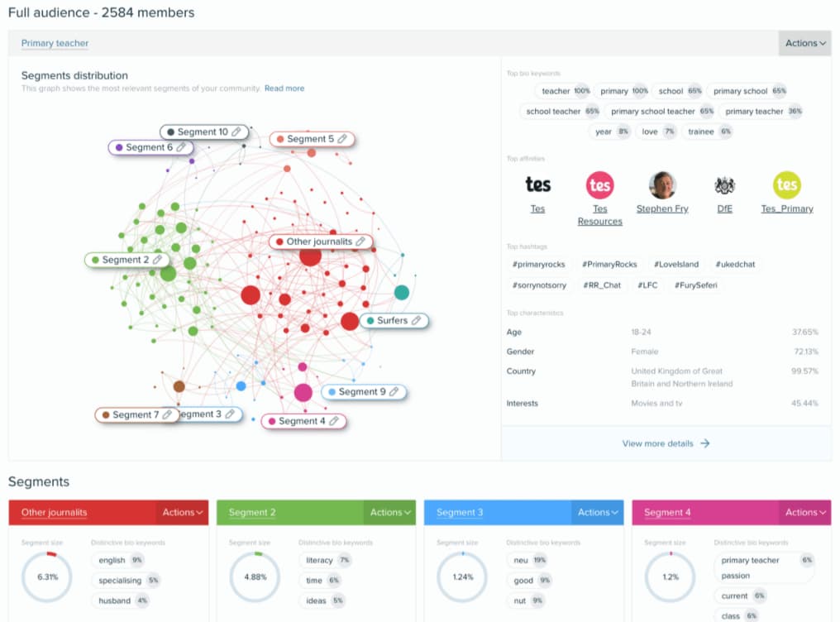
Task: Open Actions menu on Segment 2 card
Action: [x=389, y=512]
